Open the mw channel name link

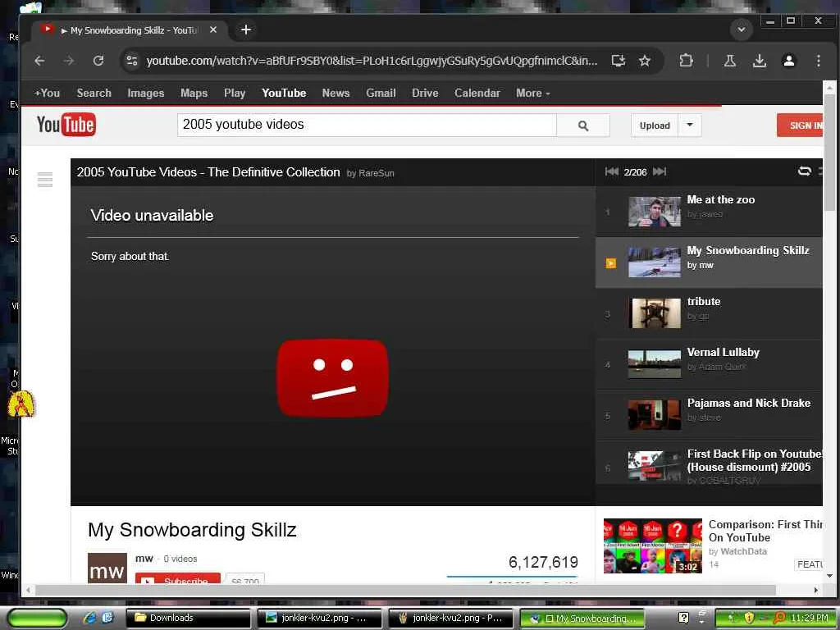144,559
